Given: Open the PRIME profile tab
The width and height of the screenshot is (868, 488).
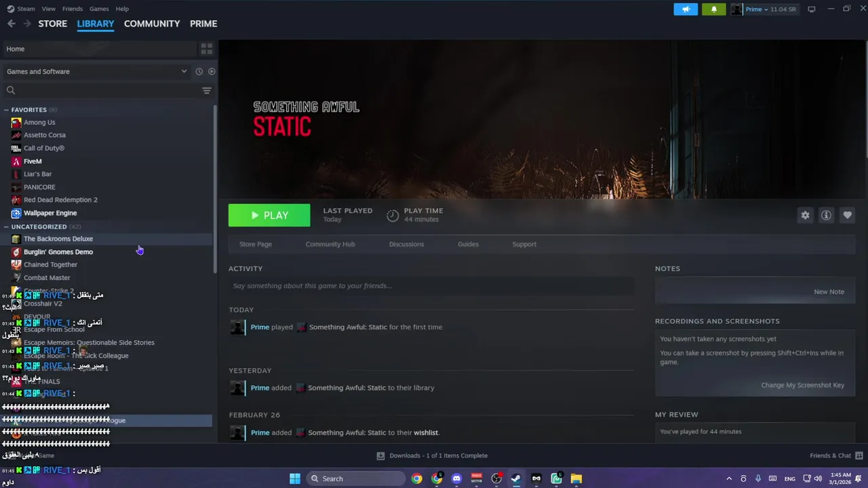Looking at the screenshot, I should pyautogui.click(x=203, y=24).
